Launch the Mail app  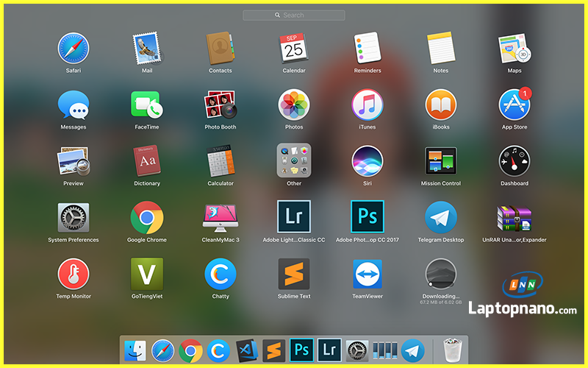(x=148, y=49)
